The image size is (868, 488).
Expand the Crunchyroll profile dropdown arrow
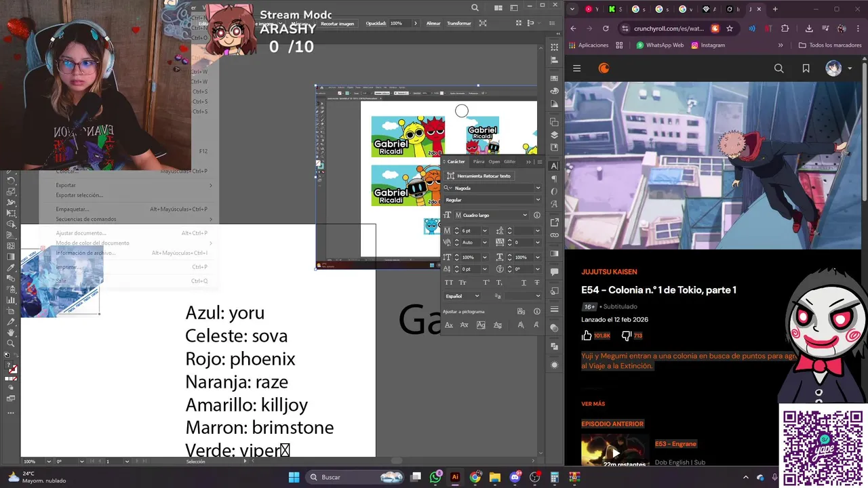(850, 68)
